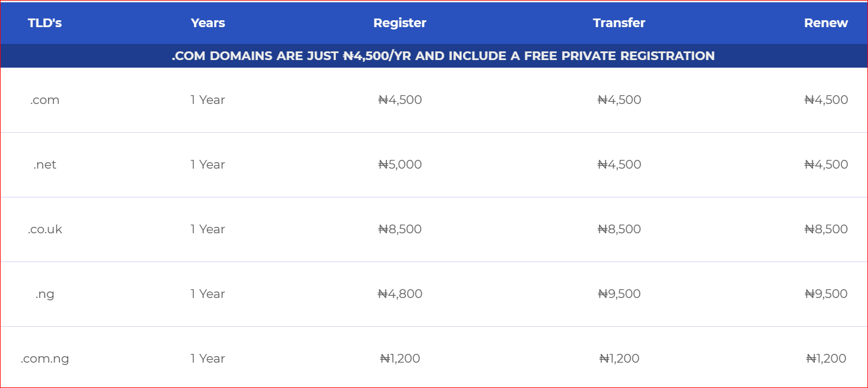Click the .ng transfer price ₦9,500
The image size is (868, 388).
click(619, 294)
